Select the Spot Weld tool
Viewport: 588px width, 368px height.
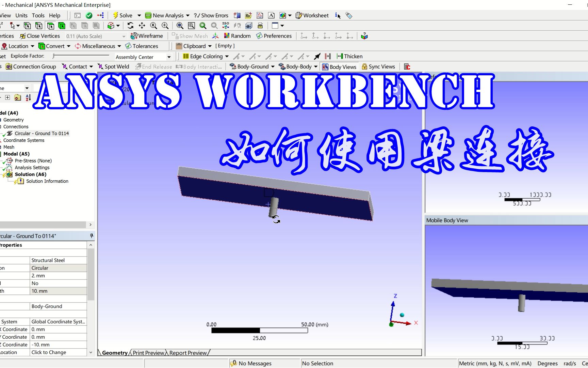pos(113,66)
